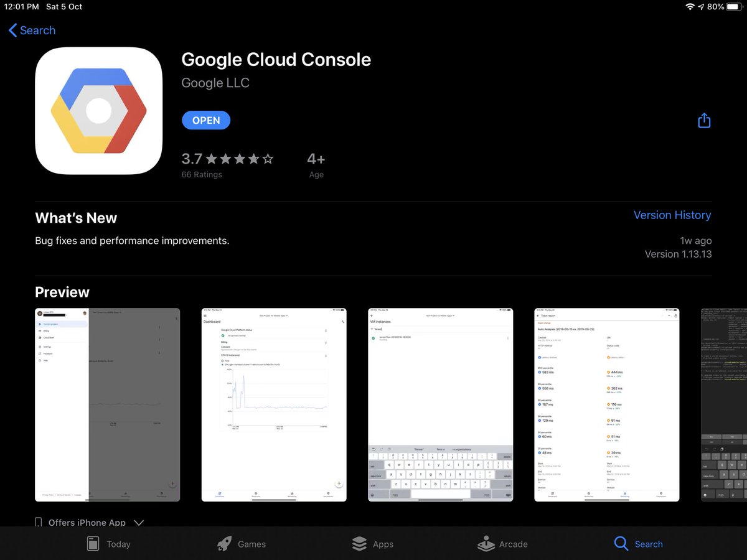Image resolution: width=747 pixels, height=560 pixels.
Task: Tap the What's New heading
Action: click(76, 218)
